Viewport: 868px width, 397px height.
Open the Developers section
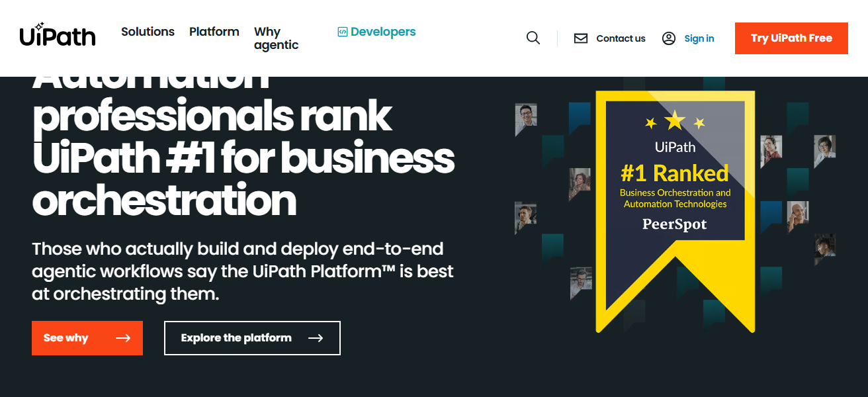point(383,32)
